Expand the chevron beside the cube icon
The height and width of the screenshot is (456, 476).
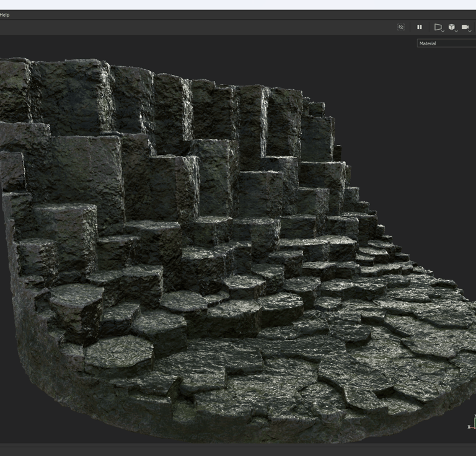coord(457,30)
